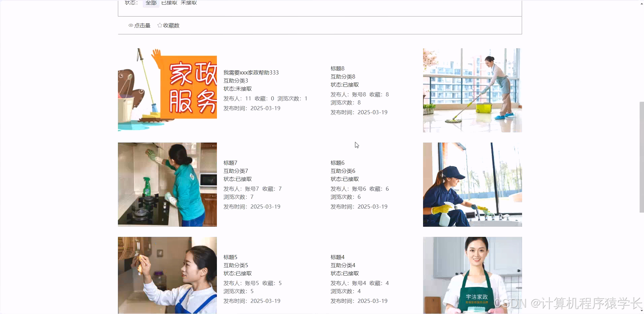Viewport: 644px width, 314px height.
Task: Open the post titled 标题5
Action: (230, 257)
